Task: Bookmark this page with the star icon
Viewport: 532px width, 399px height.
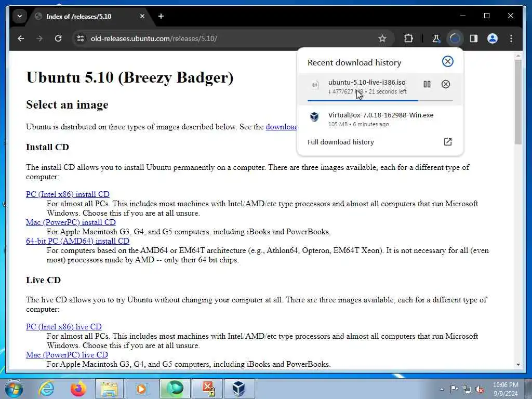Action: point(382,38)
